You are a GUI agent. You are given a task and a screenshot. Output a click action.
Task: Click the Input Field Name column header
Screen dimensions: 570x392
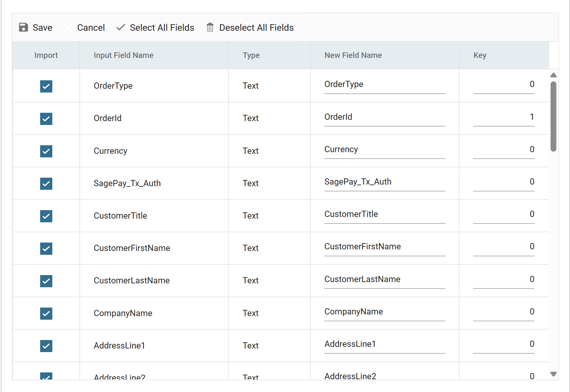coord(154,55)
